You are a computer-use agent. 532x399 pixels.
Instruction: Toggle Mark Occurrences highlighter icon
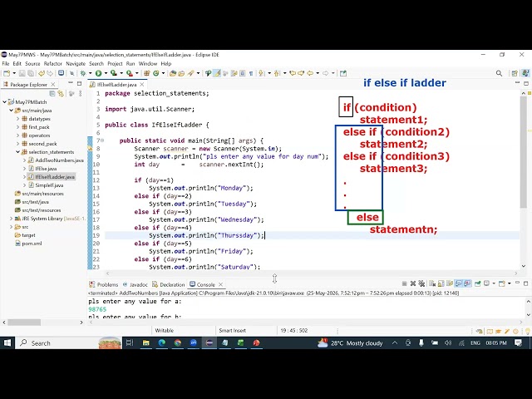217,73
